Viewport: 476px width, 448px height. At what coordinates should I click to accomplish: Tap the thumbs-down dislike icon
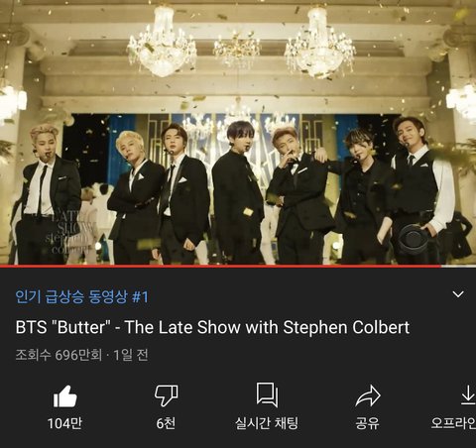point(167,395)
